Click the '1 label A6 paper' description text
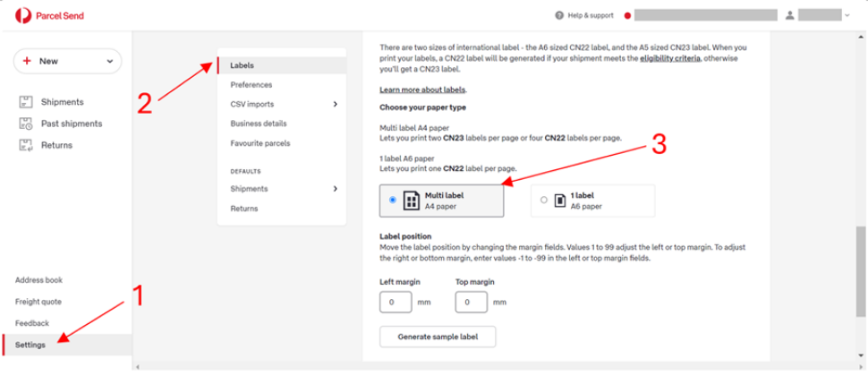This screenshot has height=376, width=868. pos(407,158)
